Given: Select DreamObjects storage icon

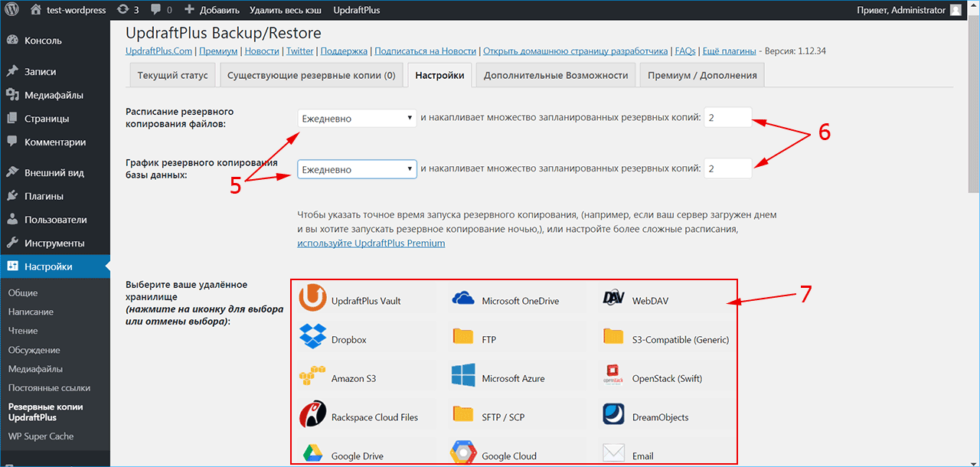Looking at the screenshot, I should click(614, 416).
